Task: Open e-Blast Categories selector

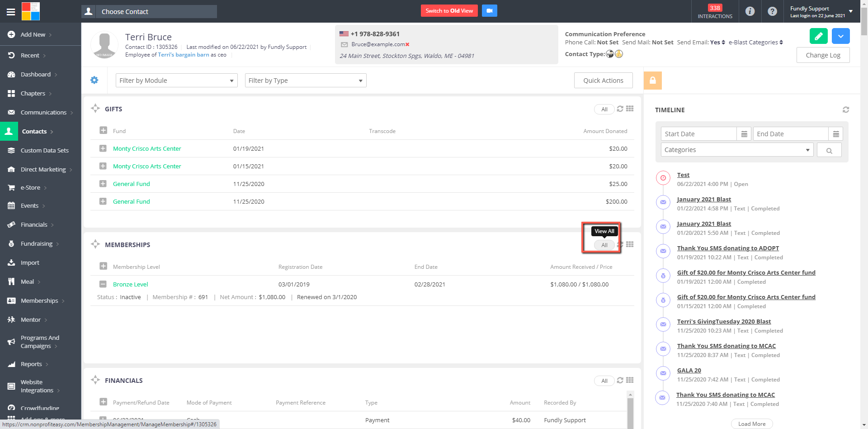Action: tap(756, 42)
